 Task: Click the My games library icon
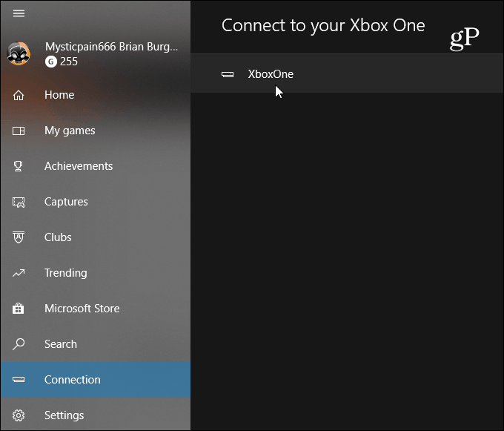tap(19, 131)
